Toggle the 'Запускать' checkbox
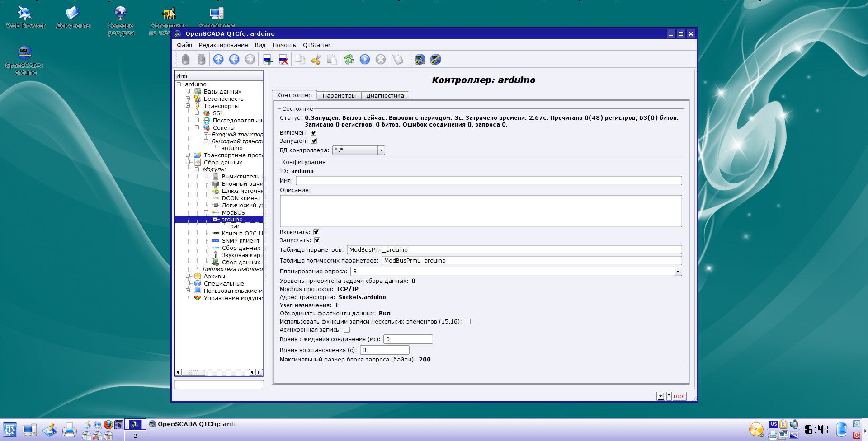This screenshot has height=441, width=868. (x=317, y=240)
